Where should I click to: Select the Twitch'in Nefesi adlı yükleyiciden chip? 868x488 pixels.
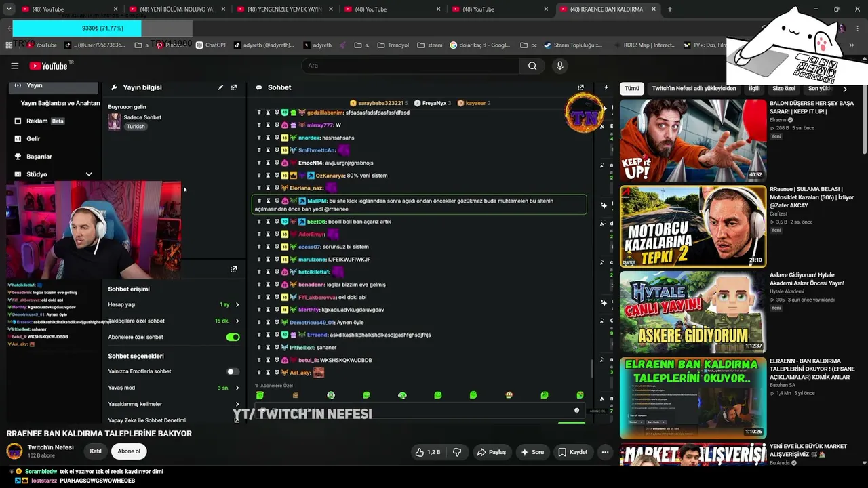[x=694, y=89]
